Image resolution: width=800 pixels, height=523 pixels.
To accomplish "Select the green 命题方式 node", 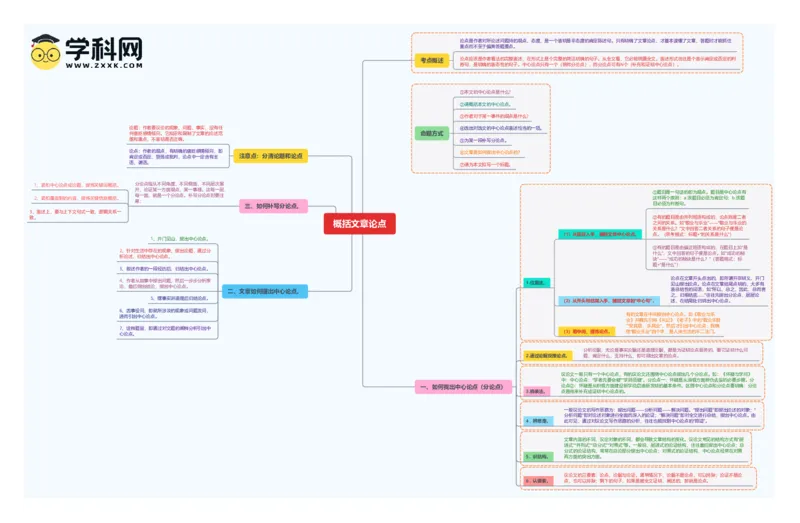I will [x=432, y=134].
